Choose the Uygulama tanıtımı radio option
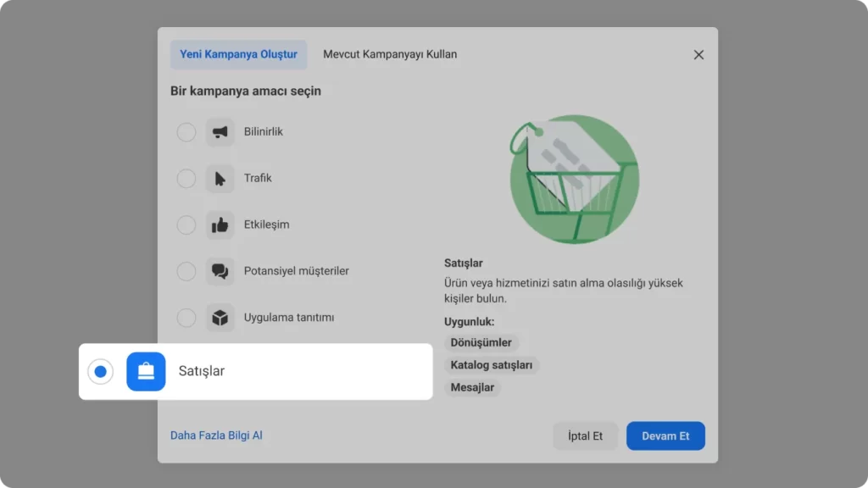The width and height of the screenshot is (868, 488). [x=186, y=318]
